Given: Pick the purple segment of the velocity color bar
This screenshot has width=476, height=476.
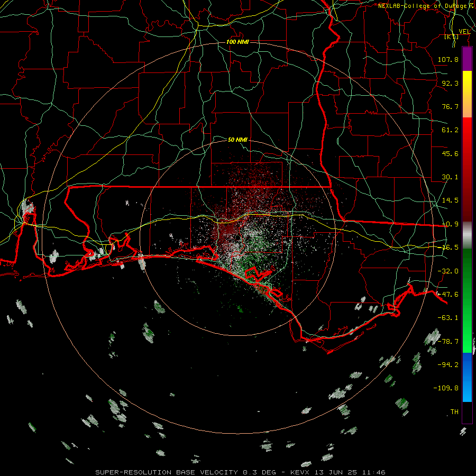Looking at the screenshot, I should click(x=467, y=59).
